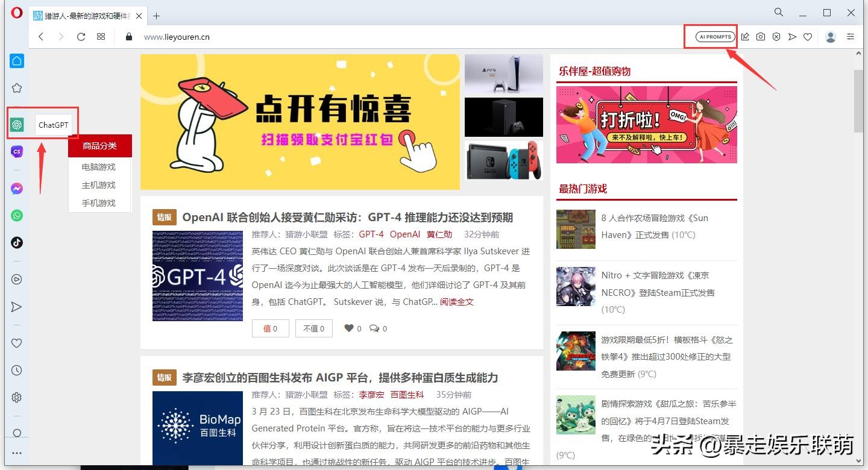This screenshot has height=470, width=868.
Task: Open the built-in music Player panel
Action: tap(16, 279)
